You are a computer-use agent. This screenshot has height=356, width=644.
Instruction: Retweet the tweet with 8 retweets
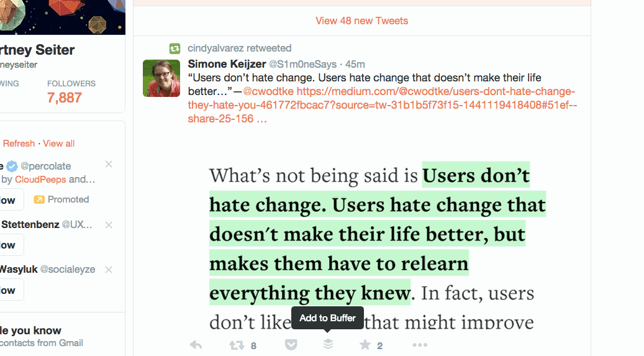tap(237, 345)
